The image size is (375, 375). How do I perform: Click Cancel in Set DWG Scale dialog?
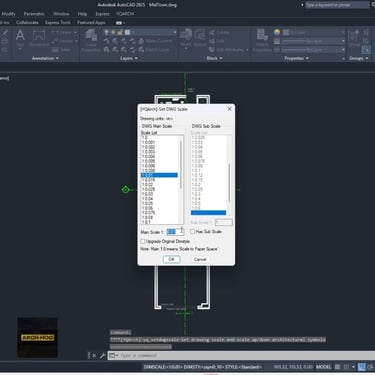tap(200, 259)
